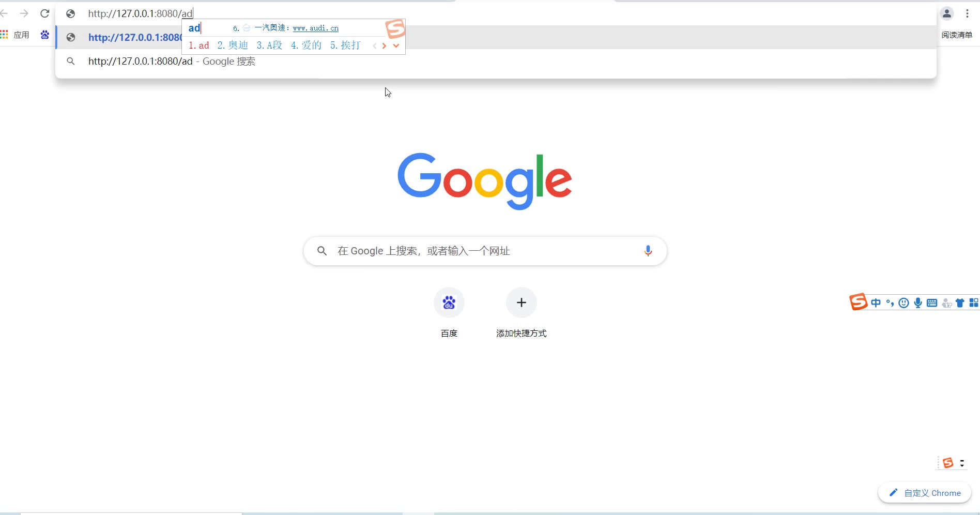Go to next page of IME candidates
The image size is (980, 515).
click(x=384, y=46)
